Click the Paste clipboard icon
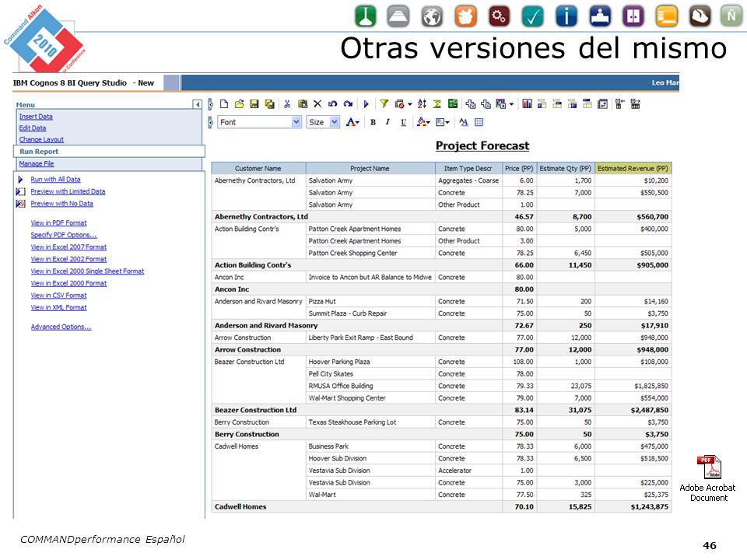The width and height of the screenshot is (747, 560). (303, 103)
